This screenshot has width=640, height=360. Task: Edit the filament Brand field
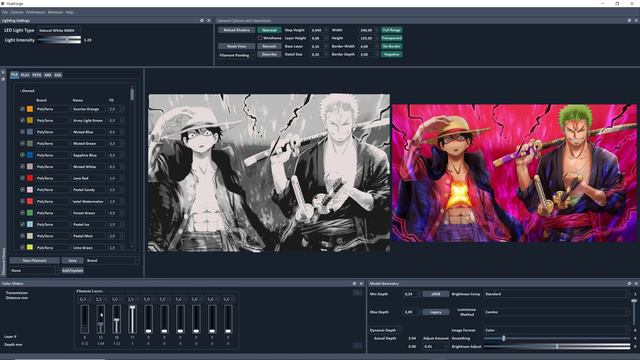(x=112, y=260)
